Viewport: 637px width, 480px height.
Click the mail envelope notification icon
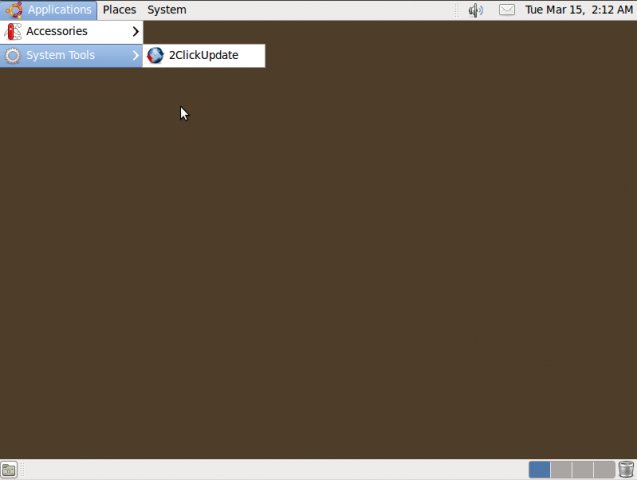click(507, 10)
